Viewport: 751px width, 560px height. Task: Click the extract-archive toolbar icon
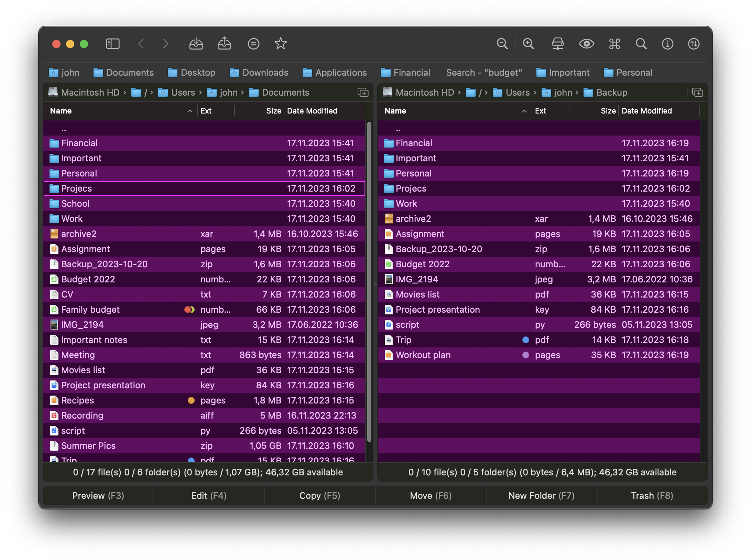224,44
